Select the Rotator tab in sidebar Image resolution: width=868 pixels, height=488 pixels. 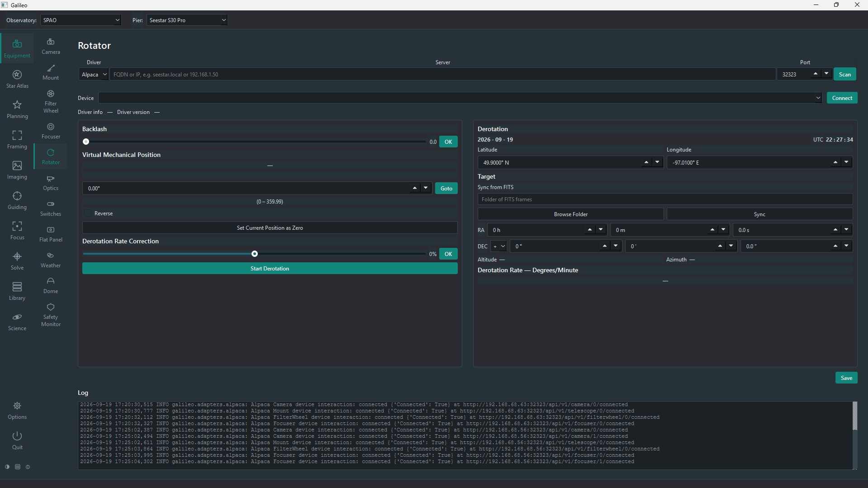tap(51, 156)
